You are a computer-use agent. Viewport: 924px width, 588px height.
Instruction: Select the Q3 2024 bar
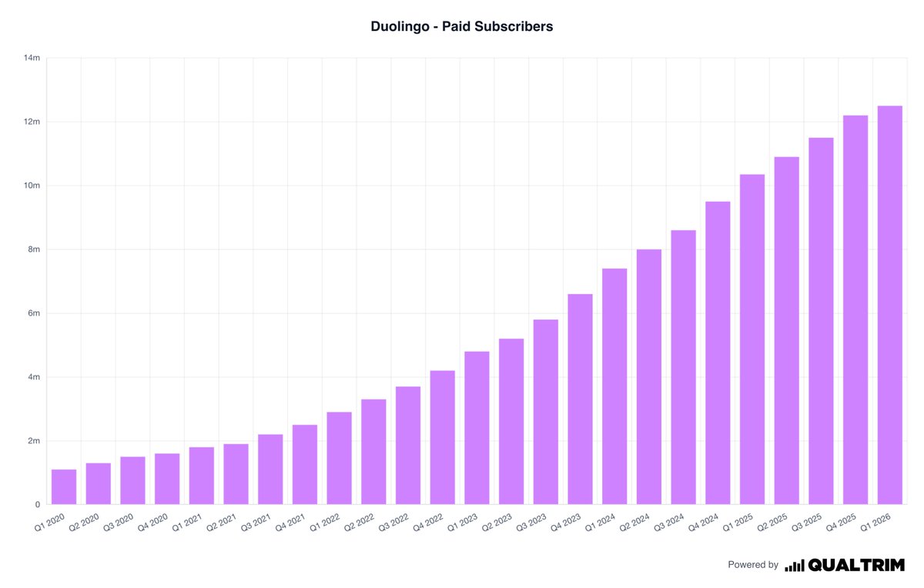pyautogui.click(x=683, y=368)
